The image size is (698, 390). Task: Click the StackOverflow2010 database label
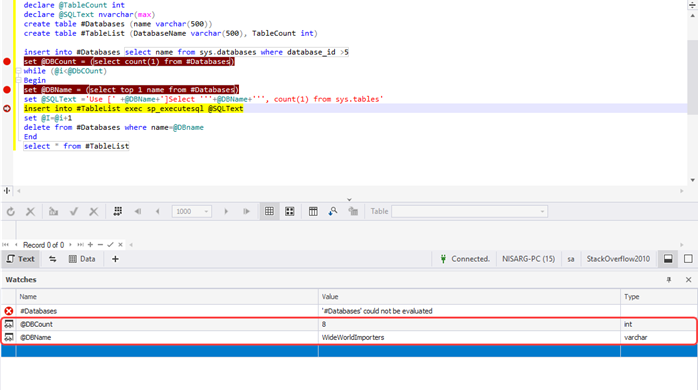pos(618,259)
